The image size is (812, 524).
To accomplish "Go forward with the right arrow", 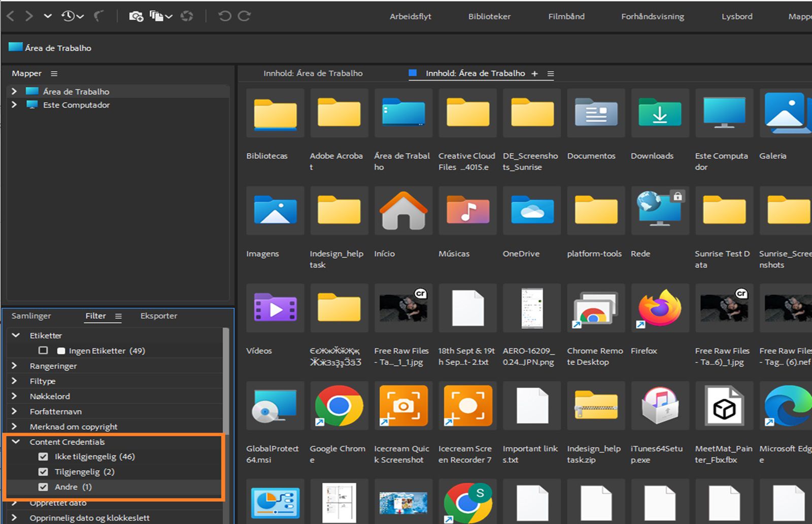I will point(29,16).
